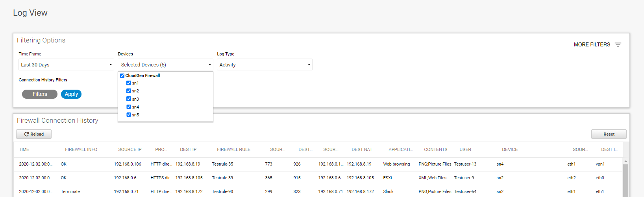Select the Testrule-35 cell
The height and width of the screenshot is (197, 644).
(x=222, y=164)
